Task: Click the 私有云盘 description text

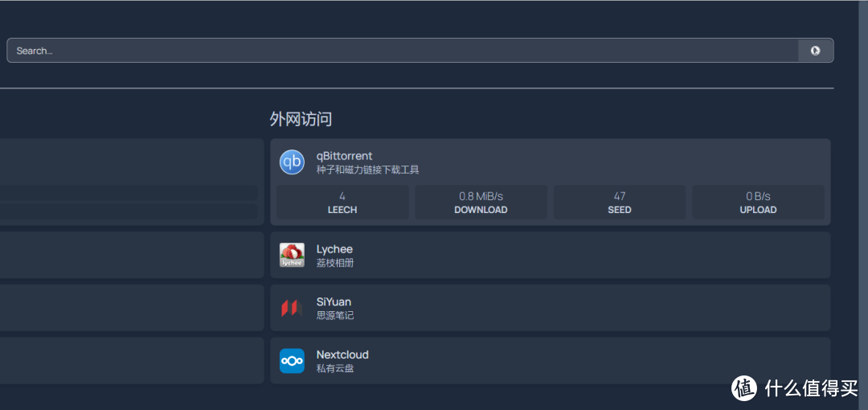Action: [335, 368]
